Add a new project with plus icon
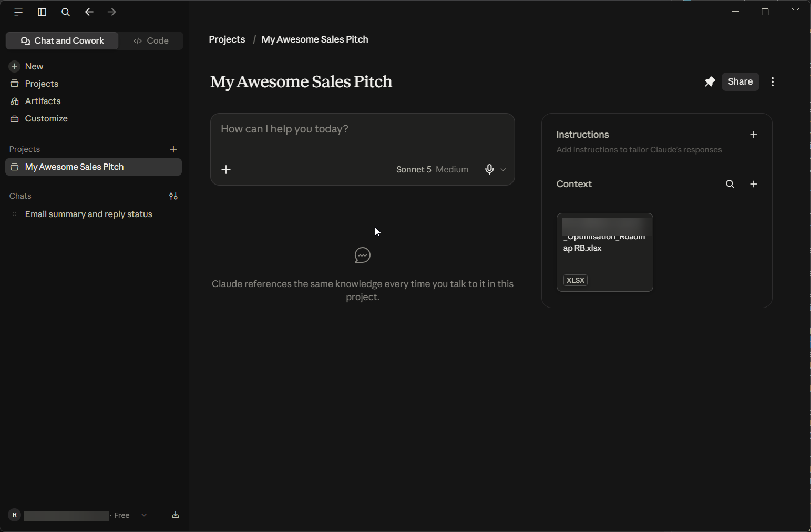811x532 pixels. [173, 149]
